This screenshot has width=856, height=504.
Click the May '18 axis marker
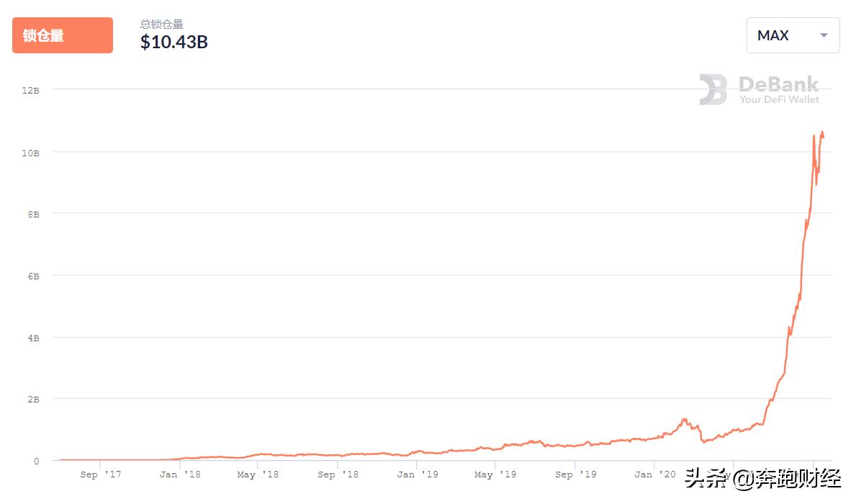click(258, 474)
